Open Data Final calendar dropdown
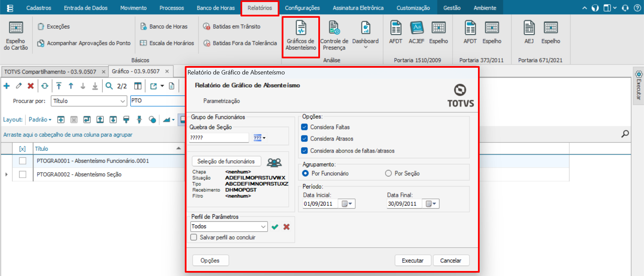The height and width of the screenshot is (276, 644). point(431,204)
